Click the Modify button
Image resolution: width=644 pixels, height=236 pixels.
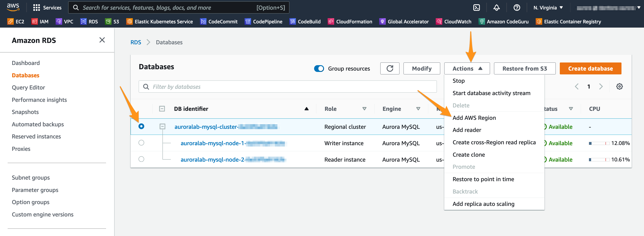pyautogui.click(x=422, y=68)
